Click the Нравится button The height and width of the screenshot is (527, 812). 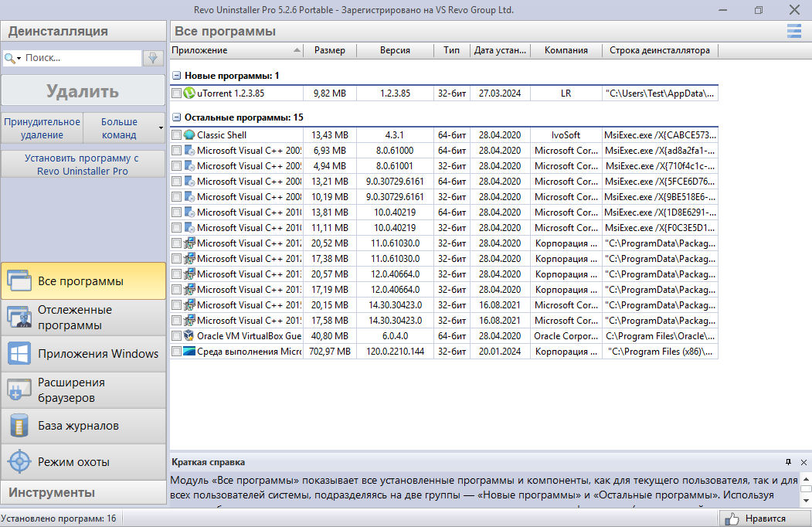(764, 518)
